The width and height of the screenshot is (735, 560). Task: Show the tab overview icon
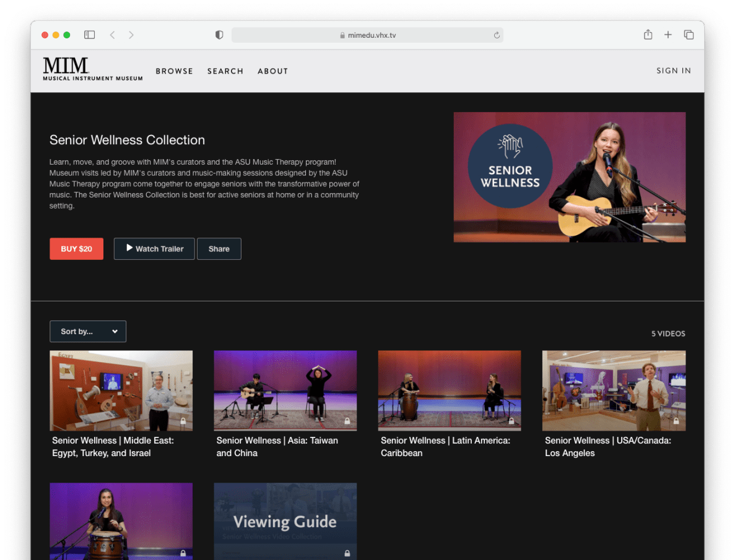point(689,35)
